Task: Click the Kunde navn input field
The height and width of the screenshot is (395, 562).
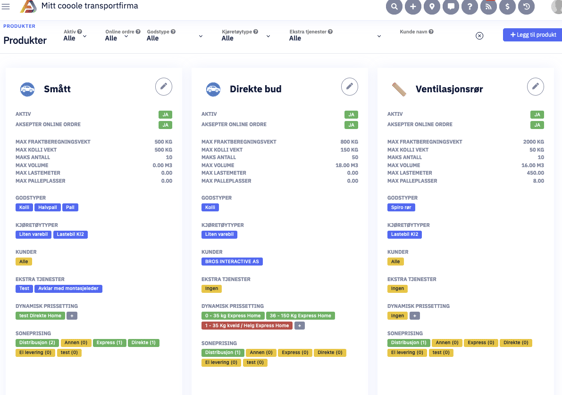Action: click(x=435, y=38)
